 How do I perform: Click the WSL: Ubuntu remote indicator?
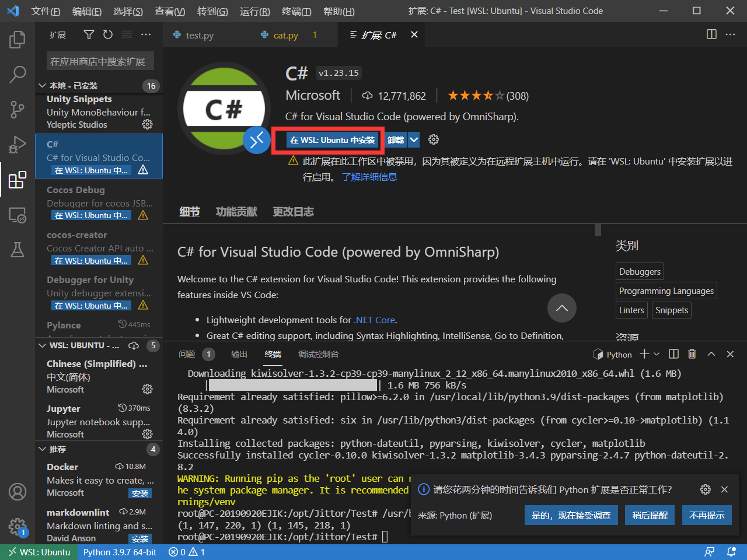point(39,552)
